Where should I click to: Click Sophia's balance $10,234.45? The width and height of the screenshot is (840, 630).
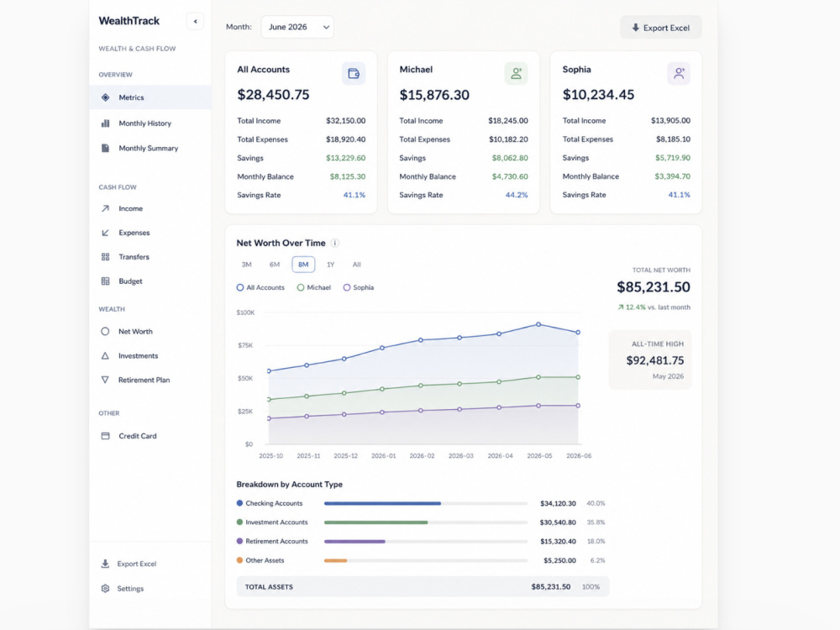click(x=598, y=95)
